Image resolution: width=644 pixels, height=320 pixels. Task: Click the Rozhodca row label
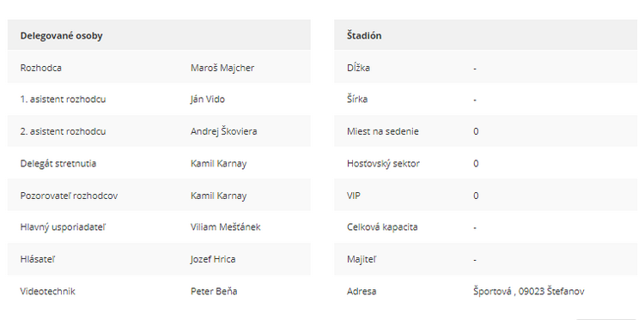pos(41,68)
